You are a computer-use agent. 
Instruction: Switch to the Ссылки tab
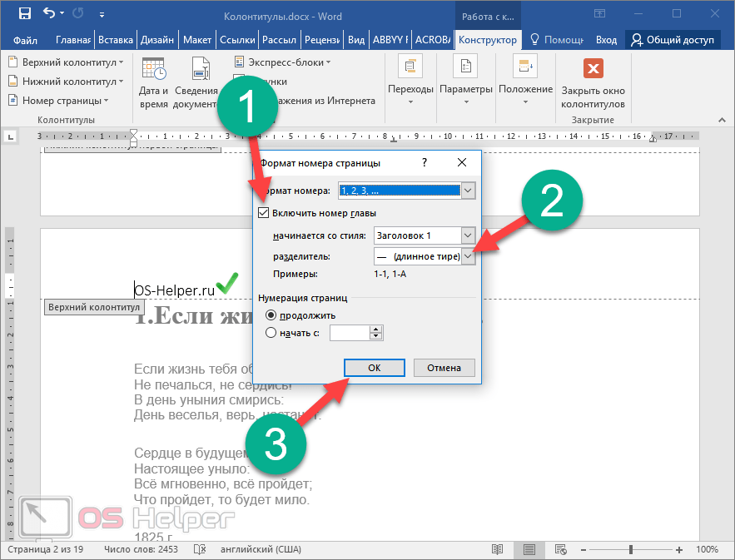[237, 40]
